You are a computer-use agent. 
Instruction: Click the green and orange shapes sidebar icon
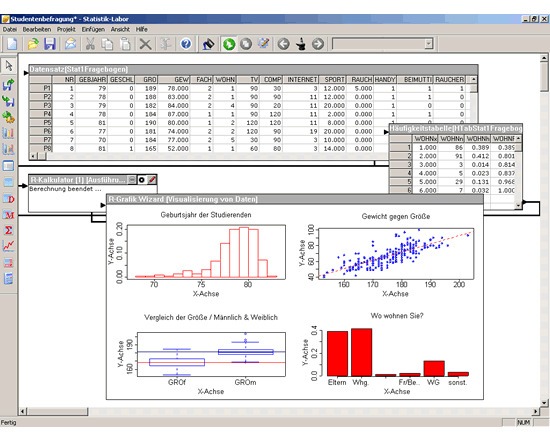click(8, 117)
